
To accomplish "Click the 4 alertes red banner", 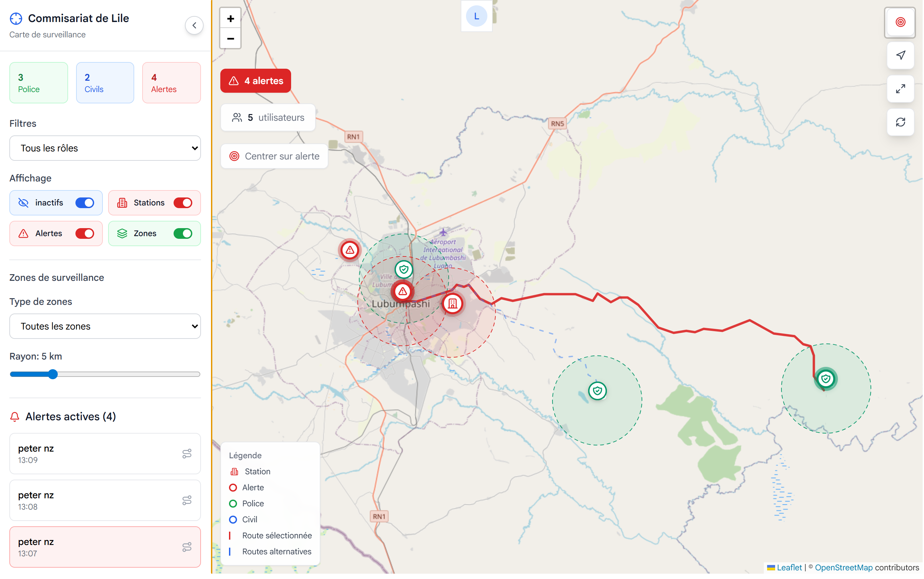I will click(255, 80).
